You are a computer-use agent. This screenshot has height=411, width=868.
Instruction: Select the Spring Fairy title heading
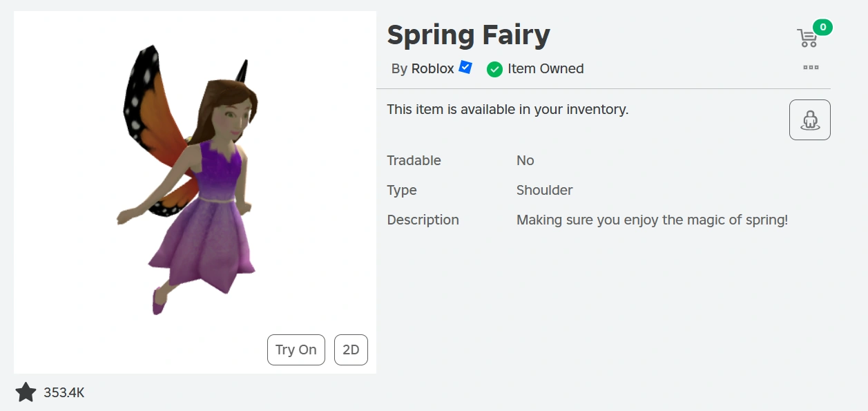click(x=469, y=34)
